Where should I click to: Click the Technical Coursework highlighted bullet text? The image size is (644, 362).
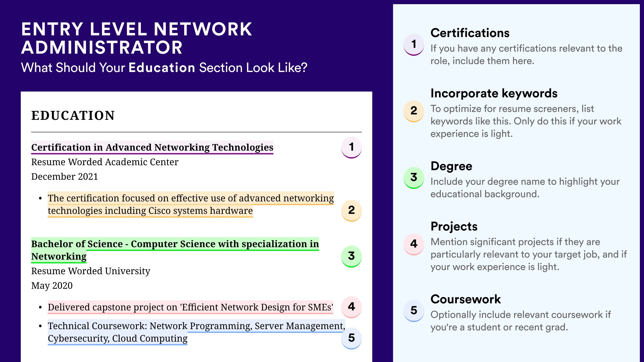click(197, 332)
